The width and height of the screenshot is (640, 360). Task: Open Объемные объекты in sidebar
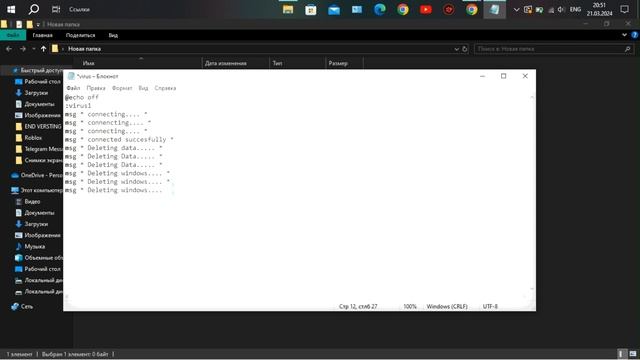(38, 258)
